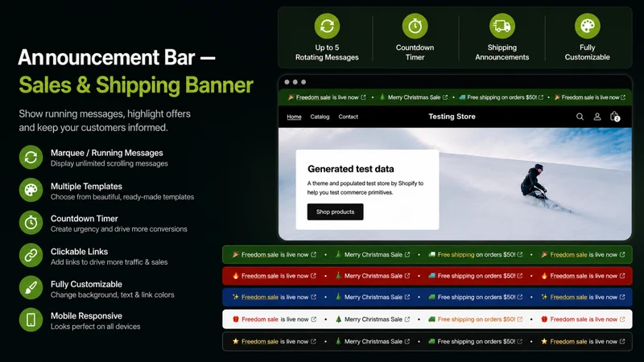Click the fire icon at start of red banner

[x=235, y=275]
